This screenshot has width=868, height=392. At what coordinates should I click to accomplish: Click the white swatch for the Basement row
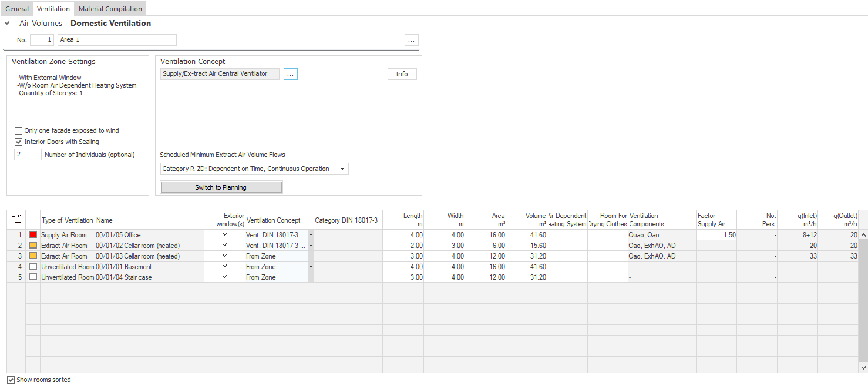33,267
